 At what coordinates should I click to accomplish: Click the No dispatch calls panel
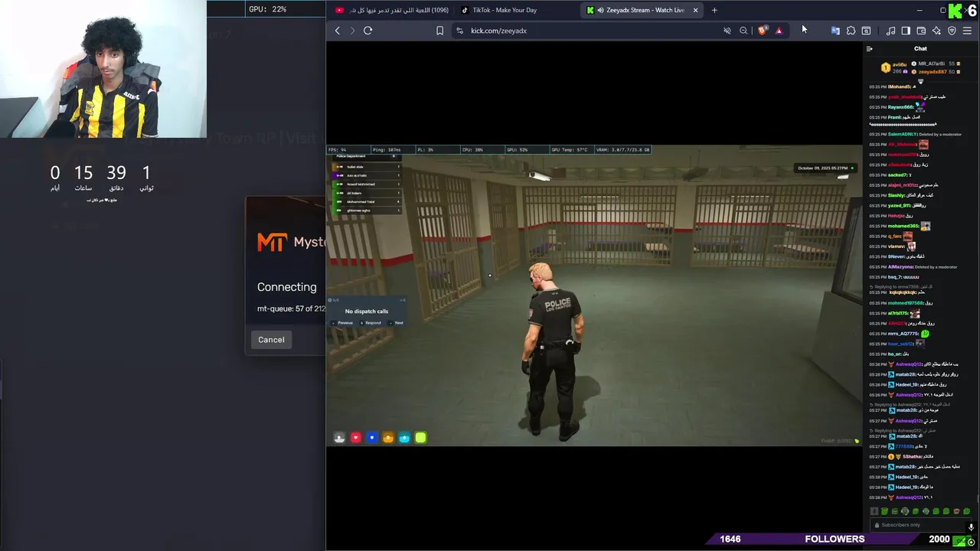point(367,311)
